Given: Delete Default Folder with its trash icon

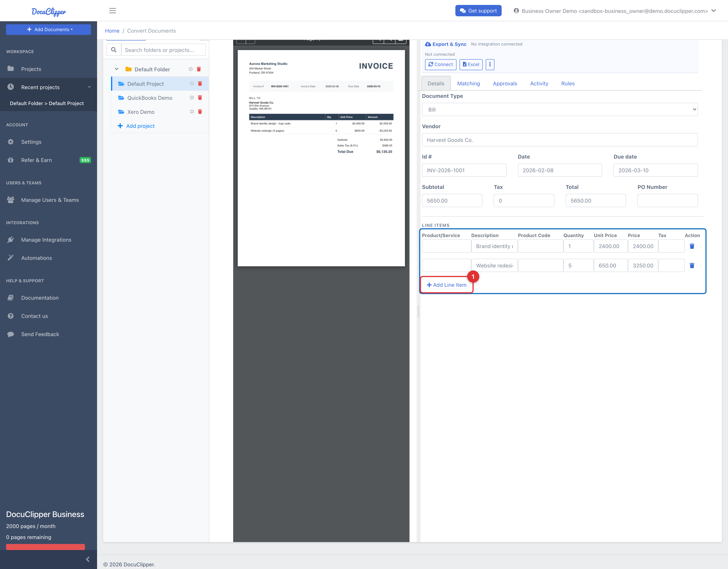Looking at the screenshot, I should pyautogui.click(x=199, y=69).
